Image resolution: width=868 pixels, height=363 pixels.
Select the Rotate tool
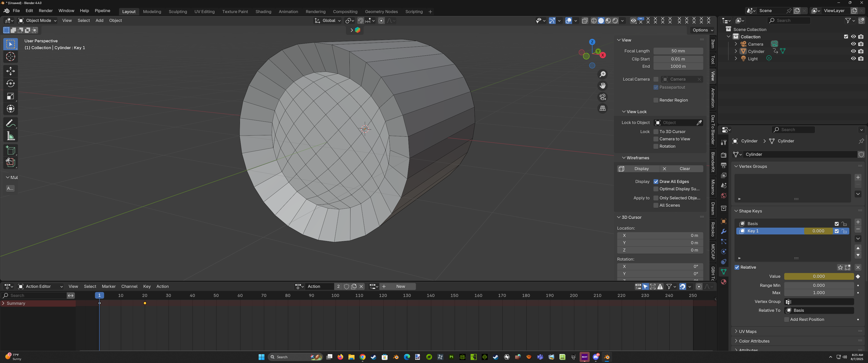(10, 83)
